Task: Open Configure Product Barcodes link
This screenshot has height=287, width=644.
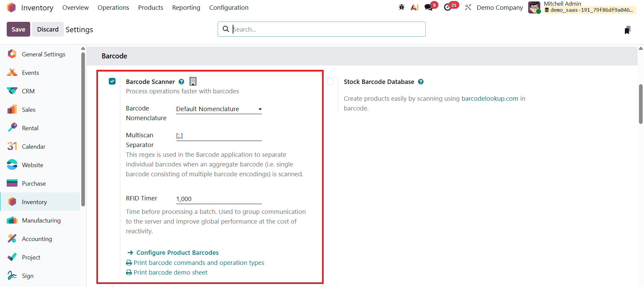Action: coord(173,252)
